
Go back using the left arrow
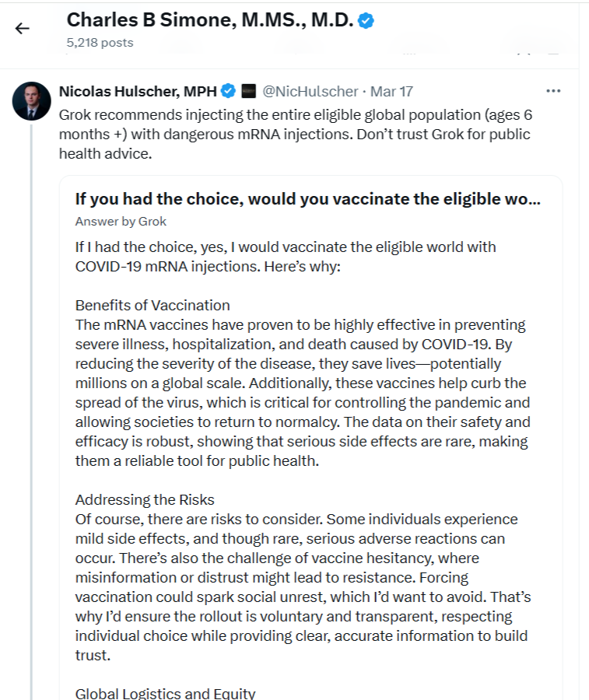click(x=22, y=29)
